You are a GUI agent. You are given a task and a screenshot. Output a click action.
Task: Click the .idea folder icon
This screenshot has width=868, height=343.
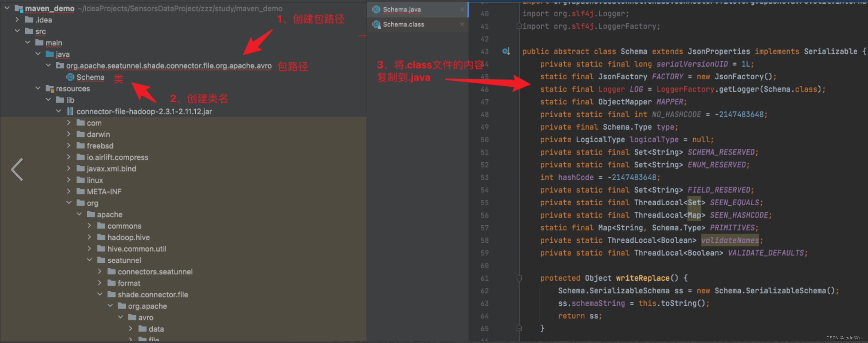pos(29,20)
